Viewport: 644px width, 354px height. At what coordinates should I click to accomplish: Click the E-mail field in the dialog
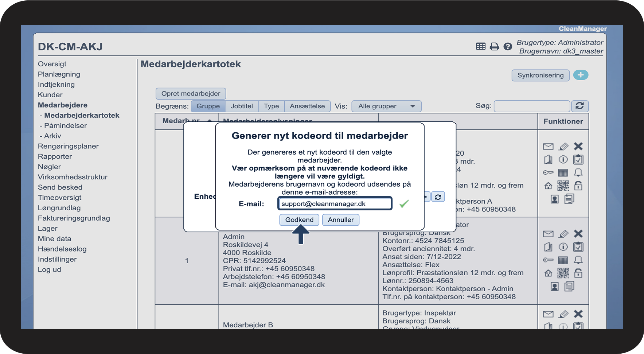click(x=335, y=203)
